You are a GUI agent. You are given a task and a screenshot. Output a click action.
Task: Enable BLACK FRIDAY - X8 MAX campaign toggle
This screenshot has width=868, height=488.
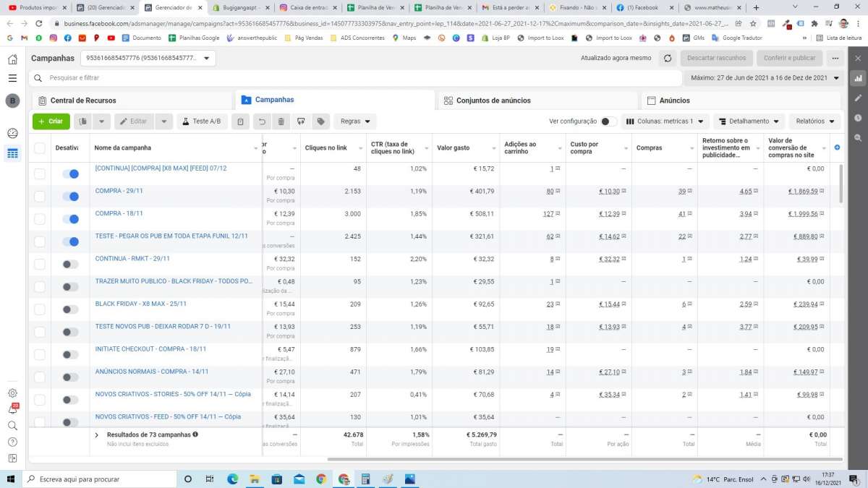(x=70, y=309)
